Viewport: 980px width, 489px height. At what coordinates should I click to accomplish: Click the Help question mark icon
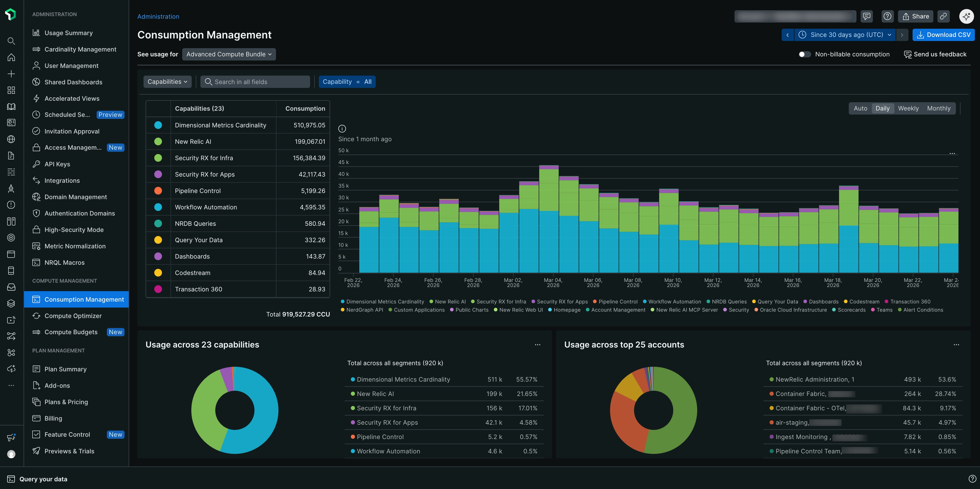click(x=887, y=16)
